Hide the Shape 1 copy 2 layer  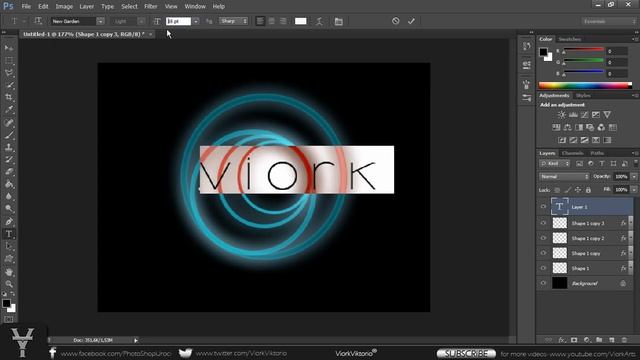(543, 238)
